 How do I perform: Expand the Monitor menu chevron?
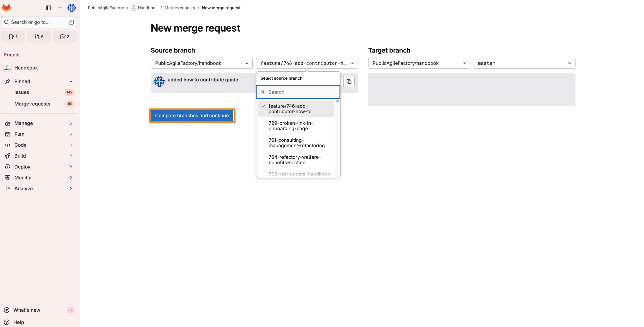tap(71, 178)
